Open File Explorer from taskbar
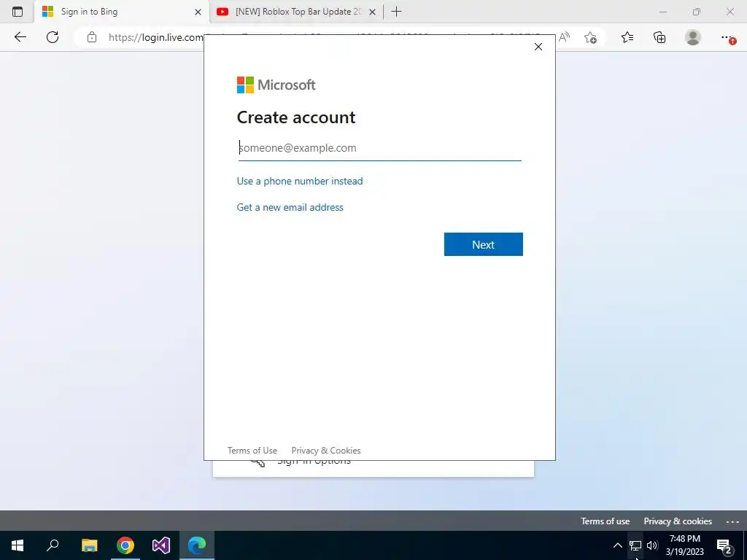This screenshot has width=747, height=560. click(x=89, y=545)
